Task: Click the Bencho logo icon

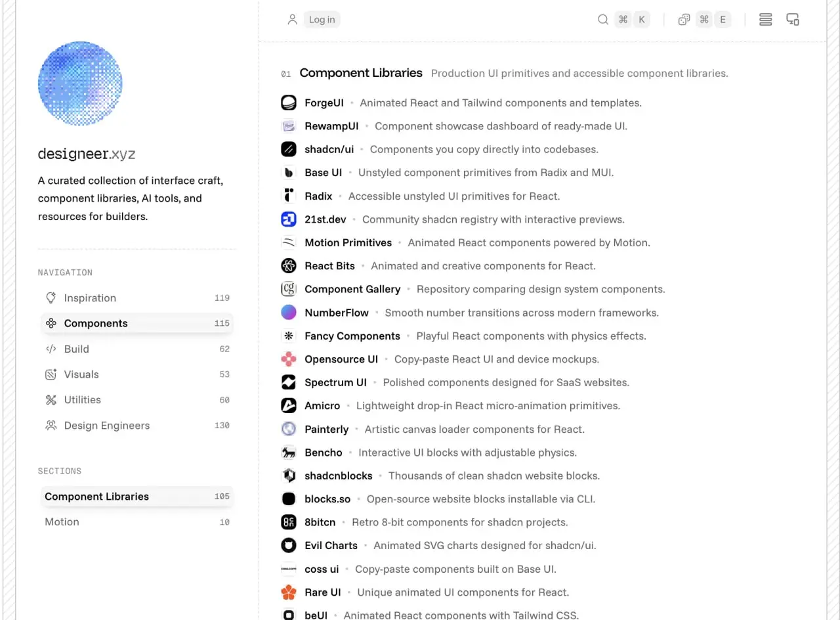Action: (x=289, y=453)
